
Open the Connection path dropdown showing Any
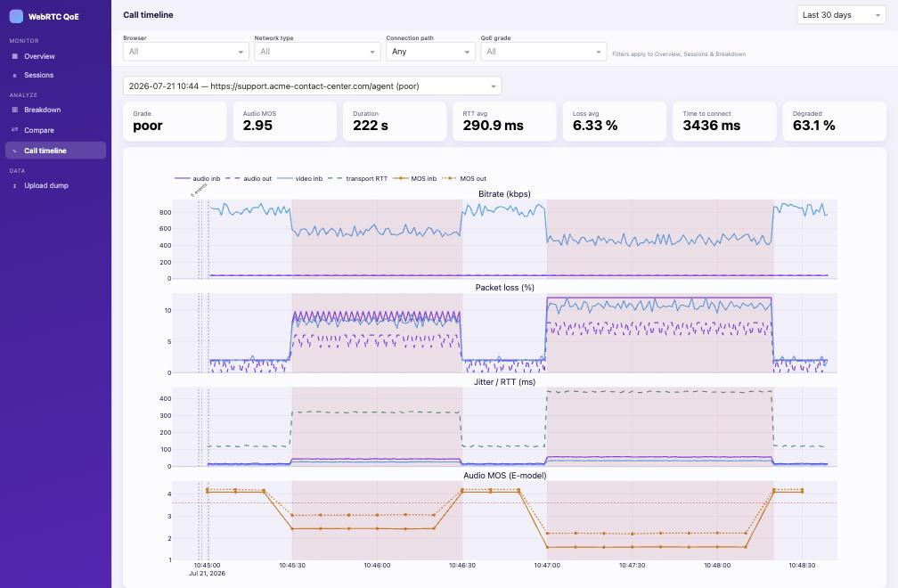(x=430, y=52)
